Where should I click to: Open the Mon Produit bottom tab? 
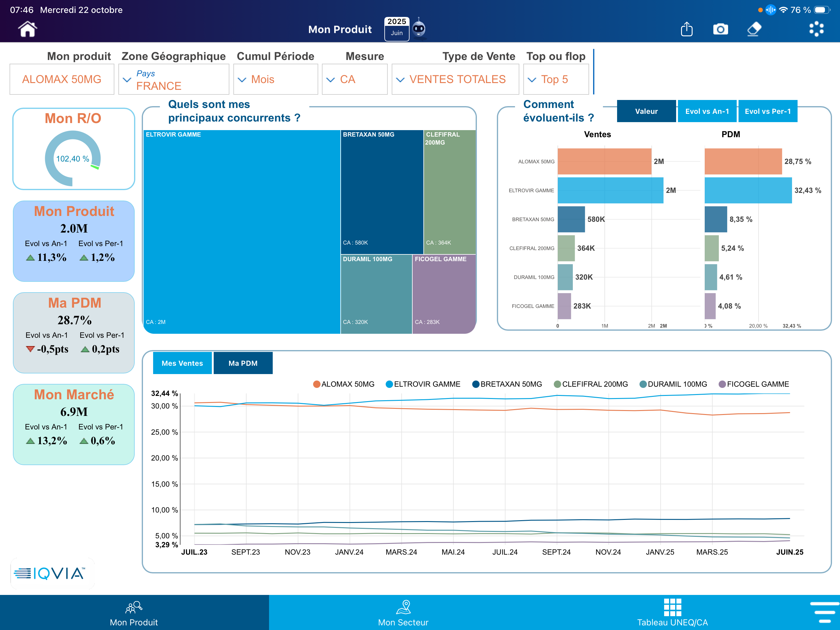[134, 612]
